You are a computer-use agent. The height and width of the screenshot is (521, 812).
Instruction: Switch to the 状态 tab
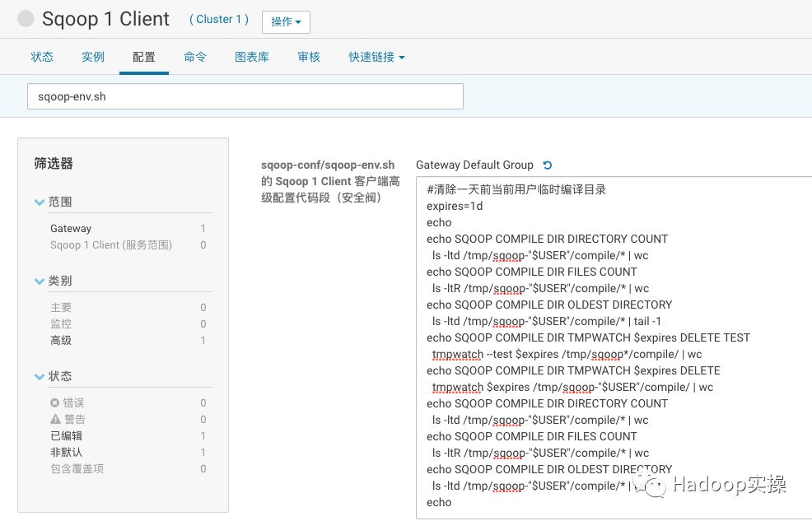click(42, 57)
